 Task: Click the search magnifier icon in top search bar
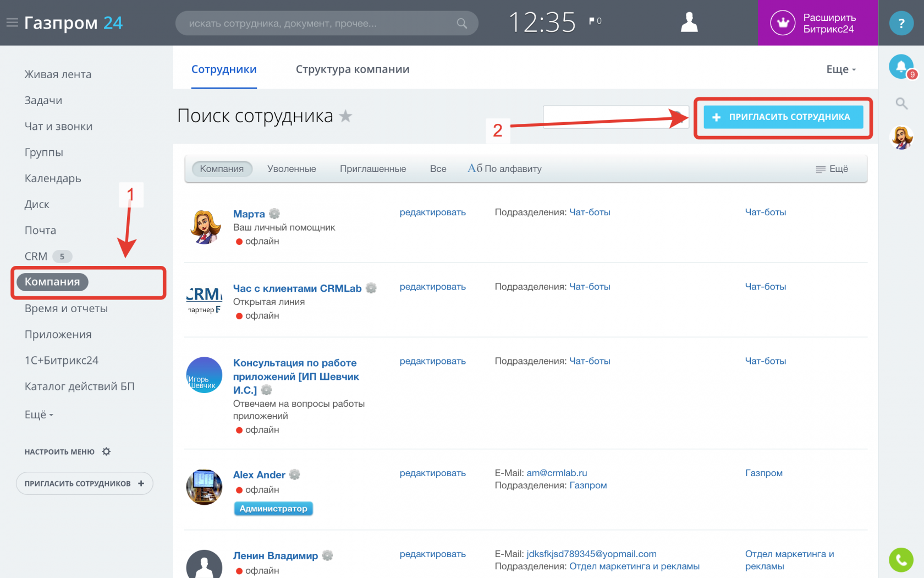point(462,23)
